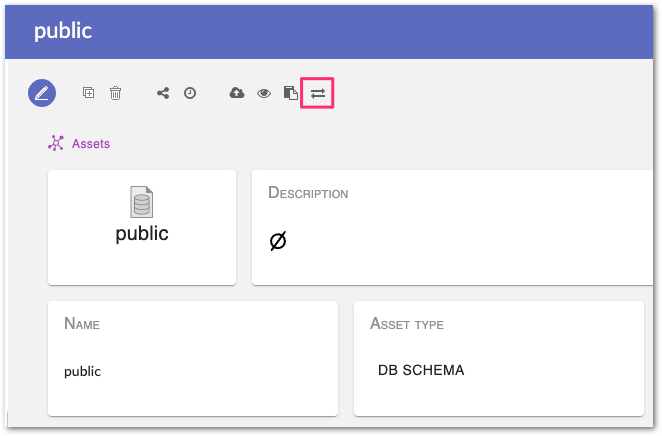Click the DB SCHEMA asset type value

pyautogui.click(x=421, y=370)
